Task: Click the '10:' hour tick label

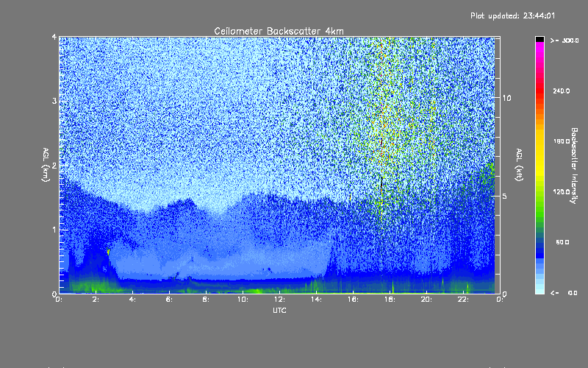Action: pyautogui.click(x=243, y=300)
